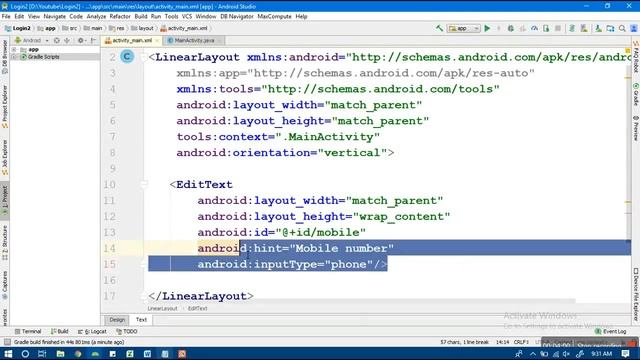Run the app with green play button
This screenshot has height=360, width=640.
tap(487, 29)
